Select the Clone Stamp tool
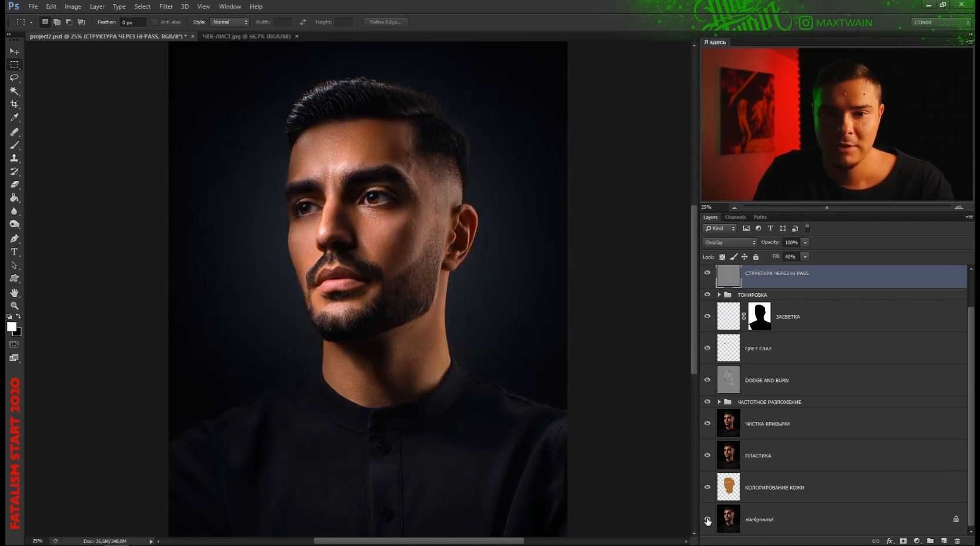This screenshot has width=980, height=546. coord(14,159)
